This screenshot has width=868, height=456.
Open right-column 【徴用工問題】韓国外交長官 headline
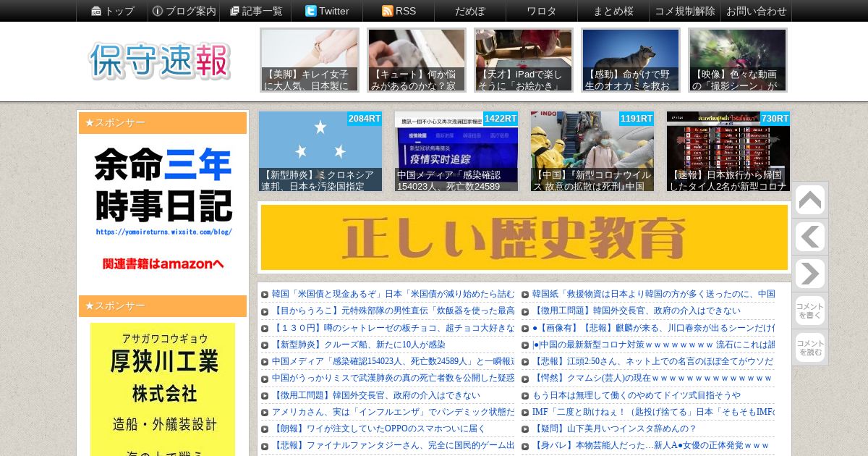[637, 311]
